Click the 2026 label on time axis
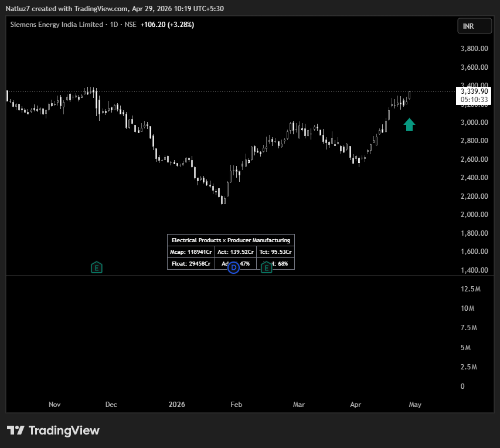Viewport: 500px width, 448px height. click(176, 405)
